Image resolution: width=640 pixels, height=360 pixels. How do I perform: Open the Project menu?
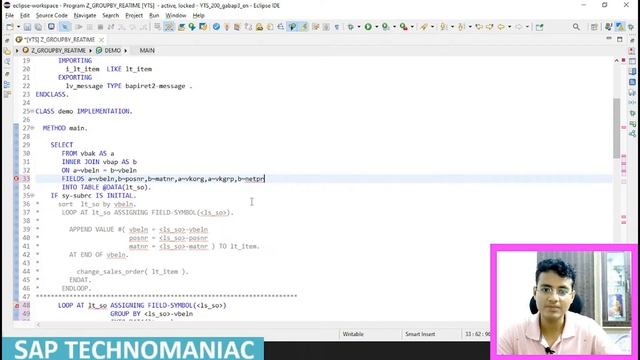[x=134, y=16]
